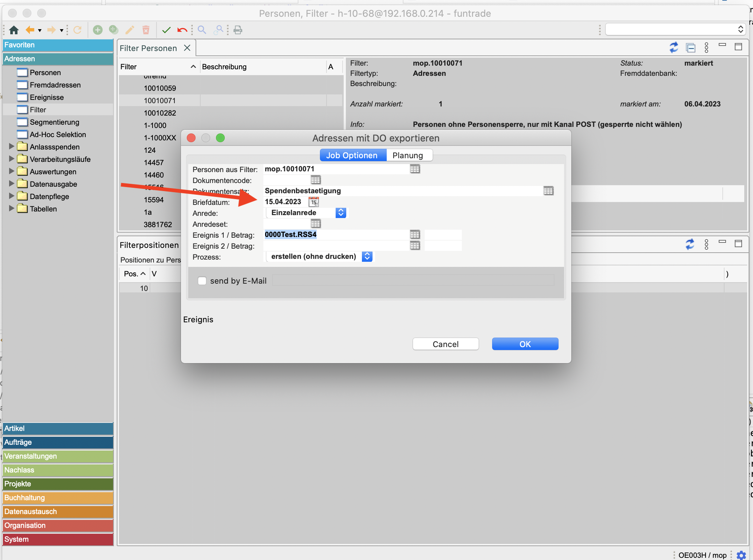This screenshot has width=753, height=560.
Task: Click the red undo arrow icon
Action: [182, 30]
